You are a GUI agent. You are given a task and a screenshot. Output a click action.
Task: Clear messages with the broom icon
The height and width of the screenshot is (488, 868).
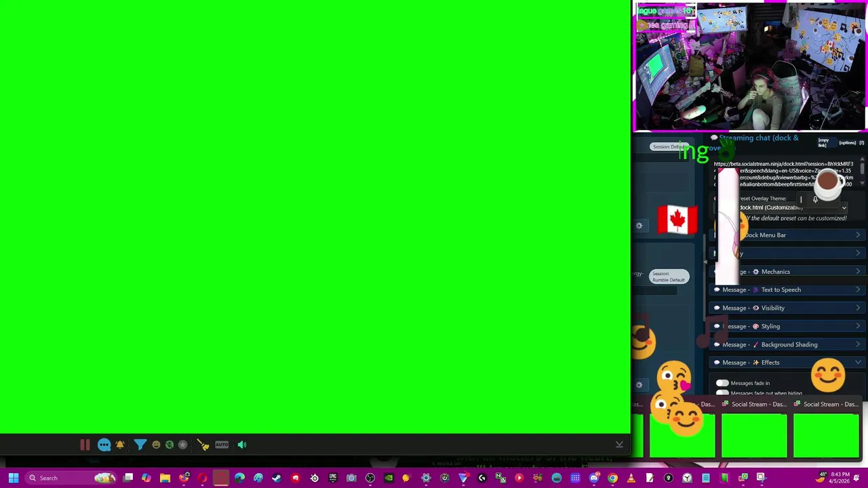coord(203,445)
